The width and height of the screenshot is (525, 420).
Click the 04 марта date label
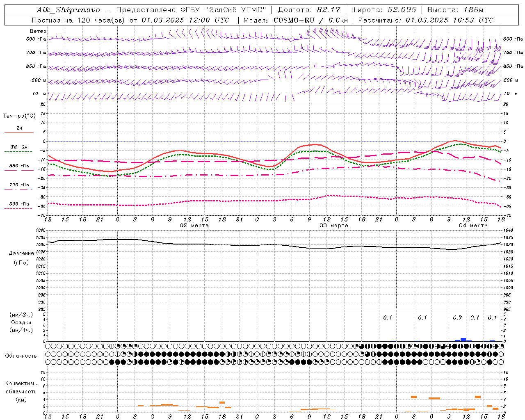point(473,226)
